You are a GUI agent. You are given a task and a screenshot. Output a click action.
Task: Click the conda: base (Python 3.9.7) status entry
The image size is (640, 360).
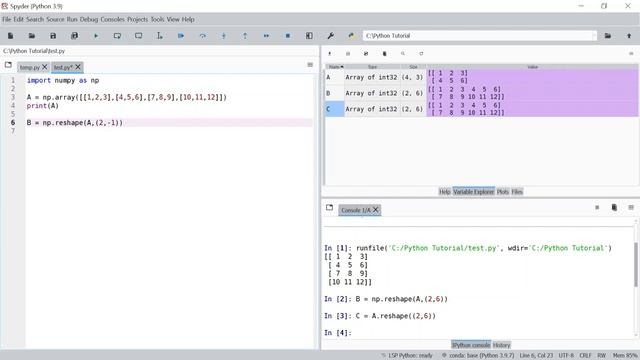point(478,356)
